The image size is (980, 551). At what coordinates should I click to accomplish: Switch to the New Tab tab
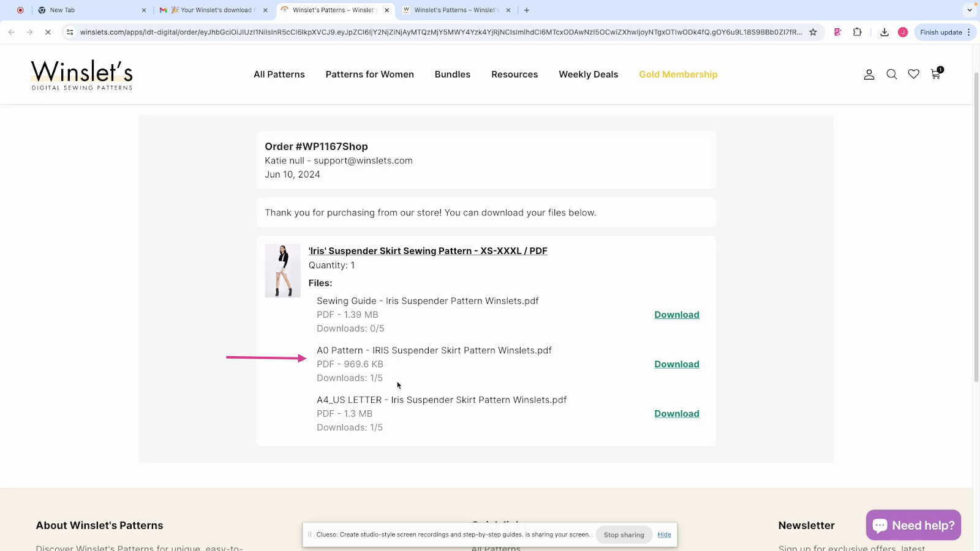pyautogui.click(x=92, y=10)
